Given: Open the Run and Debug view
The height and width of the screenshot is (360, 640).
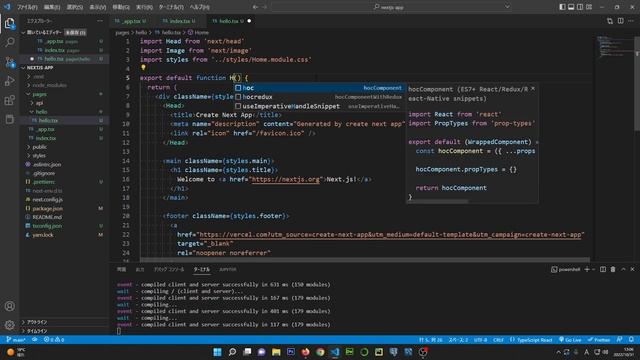Looking at the screenshot, I should click(x=10, y=81).
